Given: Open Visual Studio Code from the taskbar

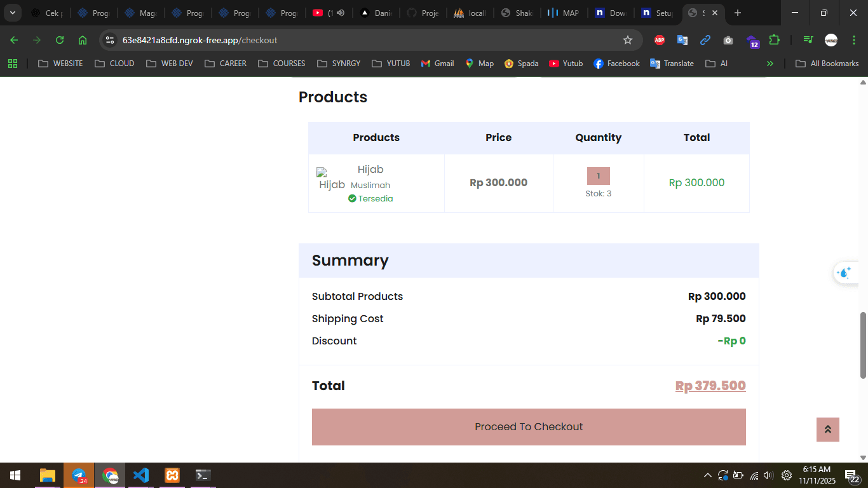Looking at the screenshot, I should coord(141,475).
